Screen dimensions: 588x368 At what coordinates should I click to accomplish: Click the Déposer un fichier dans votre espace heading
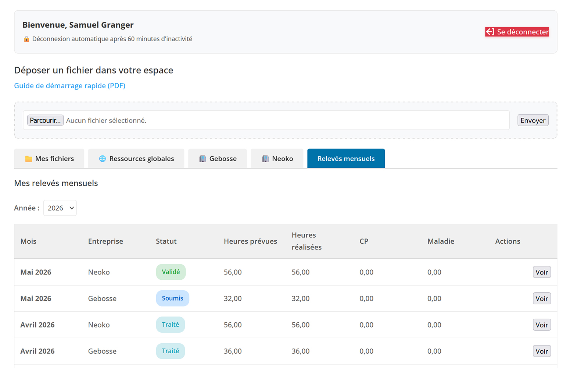pyautogui.click(x=93, y=70)
